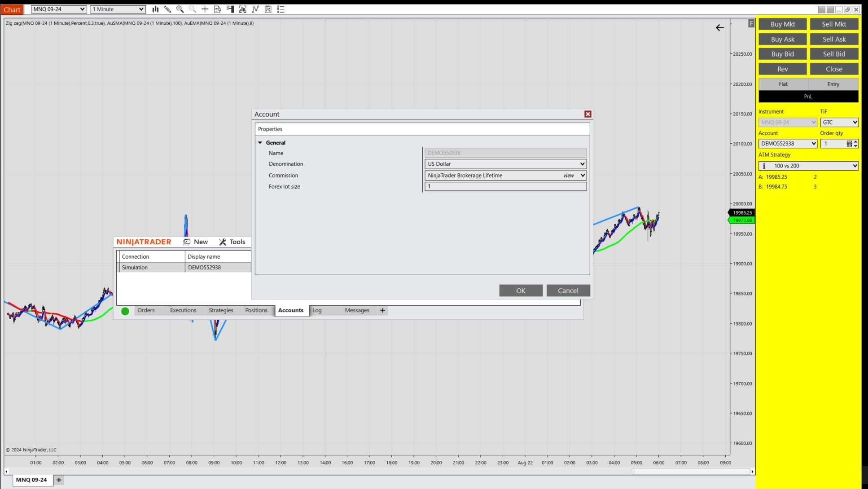This screenshot has height=489, width=868.
Task: Switch to the Positions tab
Action: [x=256, y=310]
